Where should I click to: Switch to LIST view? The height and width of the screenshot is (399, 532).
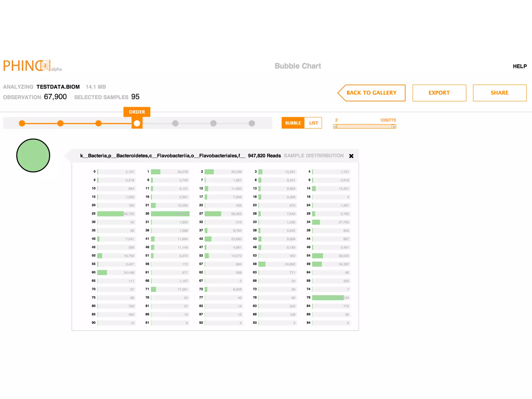314,123
